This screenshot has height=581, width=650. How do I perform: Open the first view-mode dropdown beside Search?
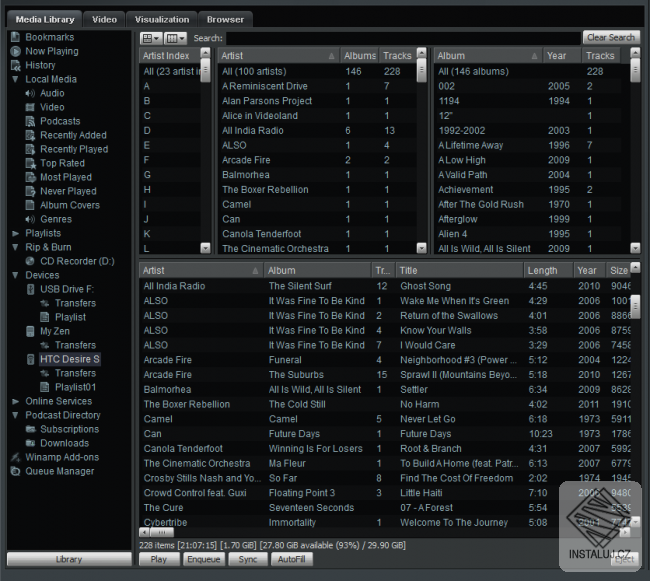coord(151,38)
